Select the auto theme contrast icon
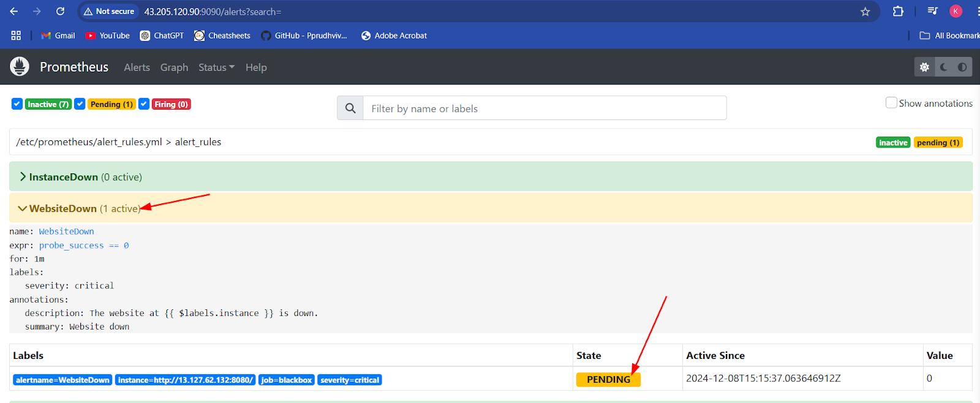The height and width of the screenshot is (403, 980). 962,67
